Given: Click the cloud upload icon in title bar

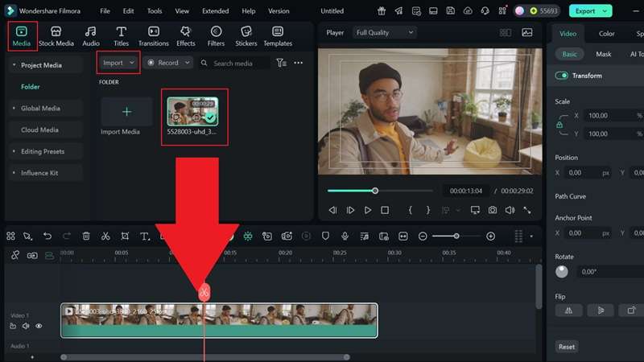Looking at the screenshot, I should click(x=468, y=11).
